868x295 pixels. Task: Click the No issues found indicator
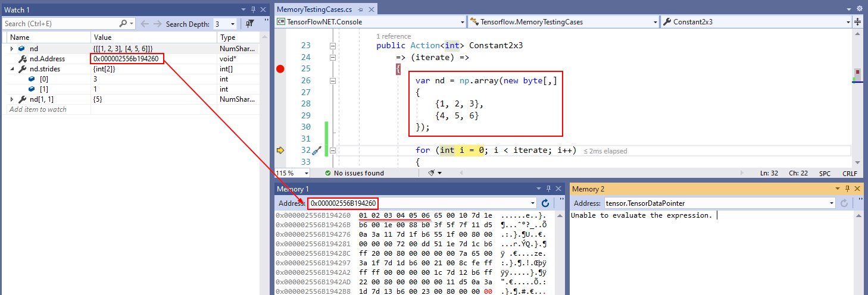coord(354,173)
